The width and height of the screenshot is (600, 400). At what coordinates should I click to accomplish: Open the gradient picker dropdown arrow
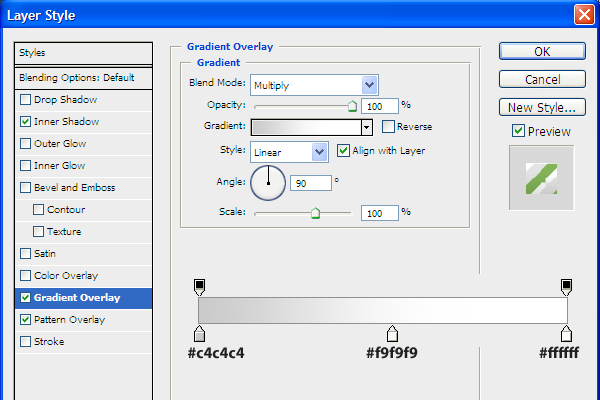pyautogui.click(x=367, y=127)
